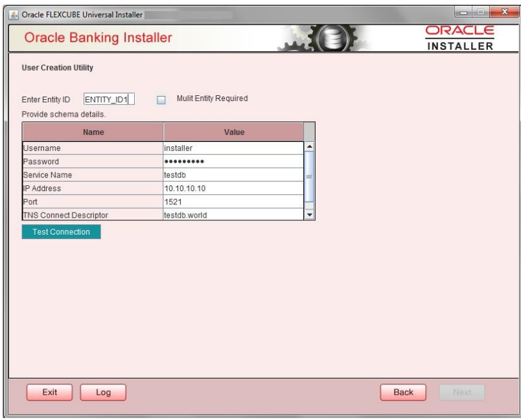
Task: Click the Mulit Entity Required label text
Action: [213, 99]
